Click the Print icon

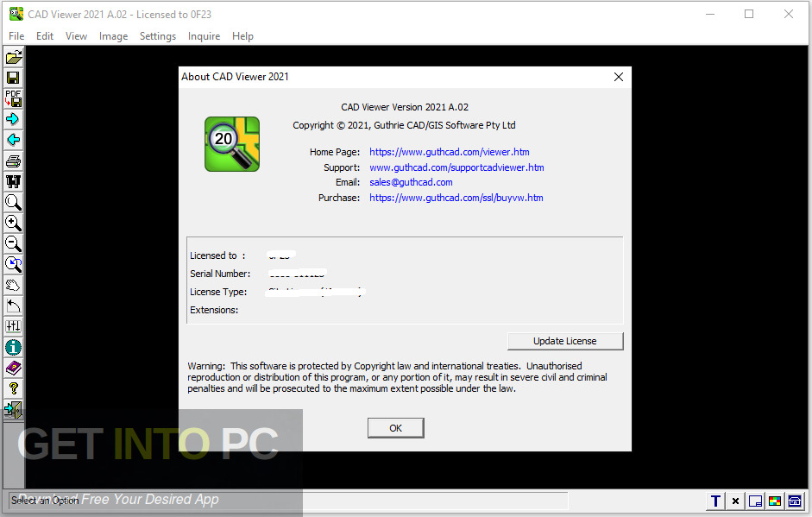(x=14, y=161)
